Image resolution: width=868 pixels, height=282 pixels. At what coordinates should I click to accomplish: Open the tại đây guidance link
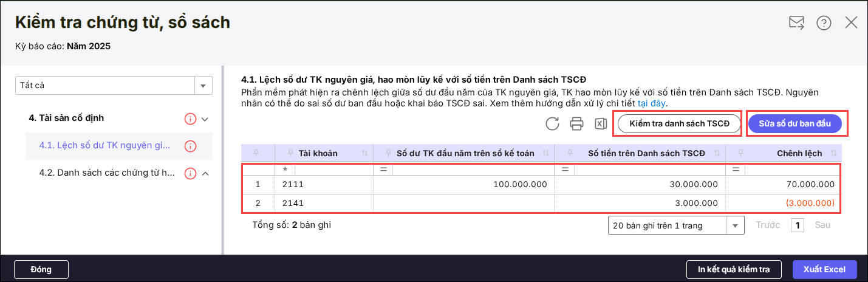pyautogui.click(x=651, y=104)
